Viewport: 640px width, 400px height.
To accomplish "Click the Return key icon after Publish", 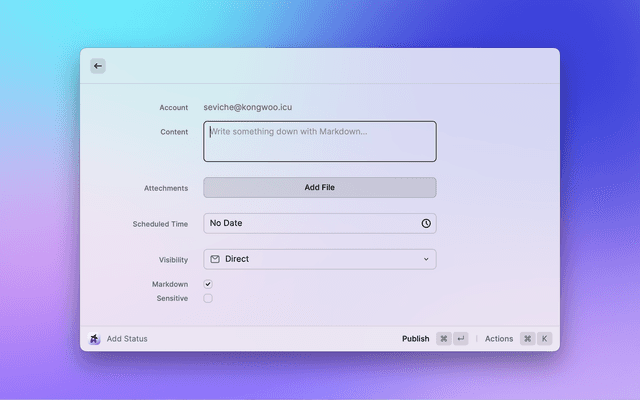I will (461, 339).
